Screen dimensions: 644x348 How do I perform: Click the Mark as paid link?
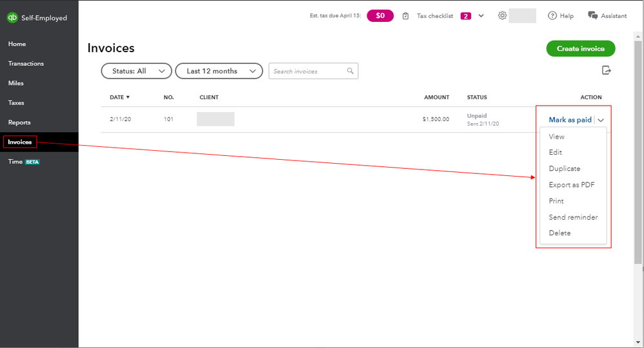pyautogui.click(x=570, y=120)
